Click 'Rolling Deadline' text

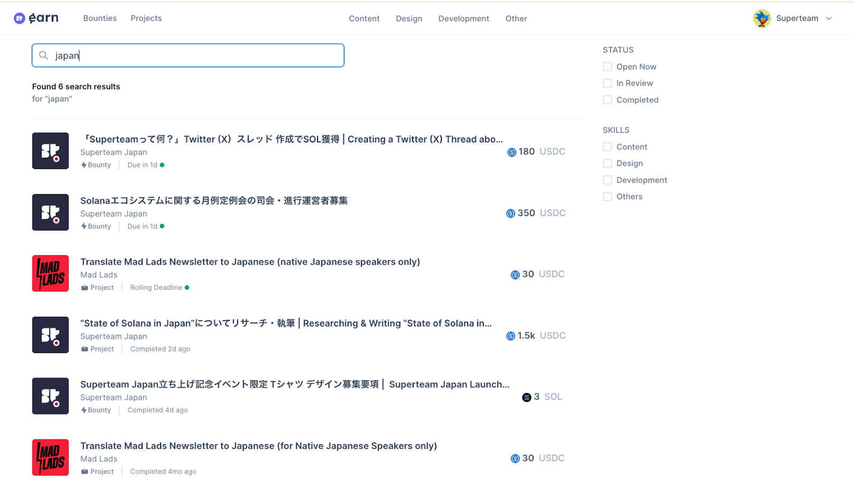[156, 287]
